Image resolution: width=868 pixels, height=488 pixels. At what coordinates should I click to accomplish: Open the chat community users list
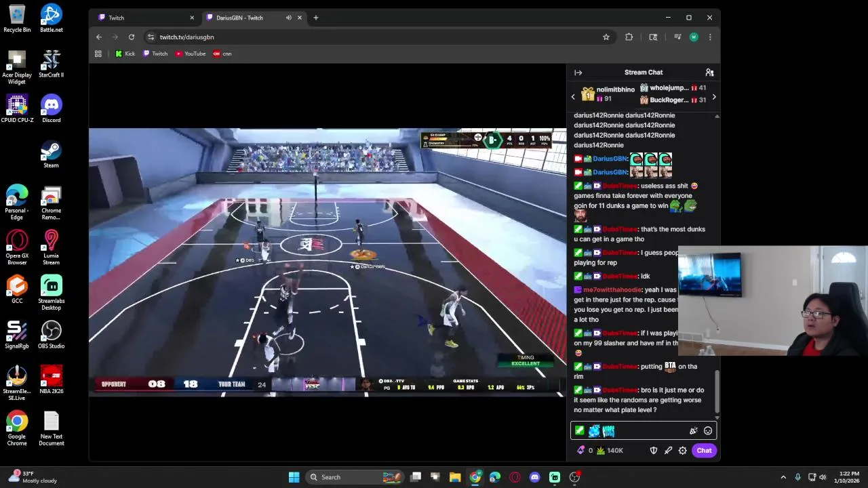click(709, 73)
